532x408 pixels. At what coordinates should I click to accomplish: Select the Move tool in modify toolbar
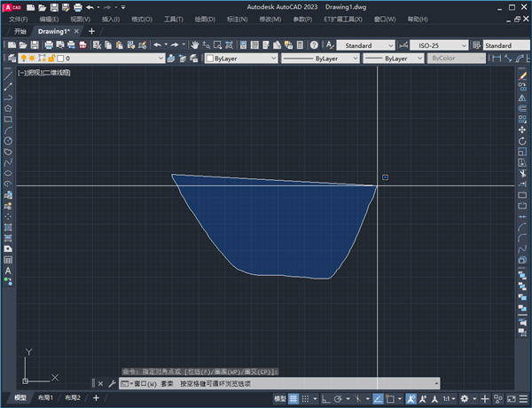523,129
